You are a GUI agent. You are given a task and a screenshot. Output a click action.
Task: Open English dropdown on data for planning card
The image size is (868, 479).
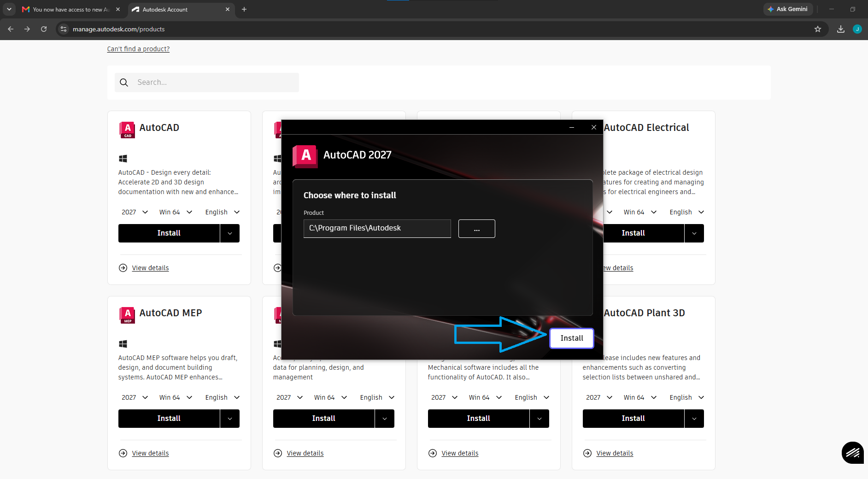(377, 397)
